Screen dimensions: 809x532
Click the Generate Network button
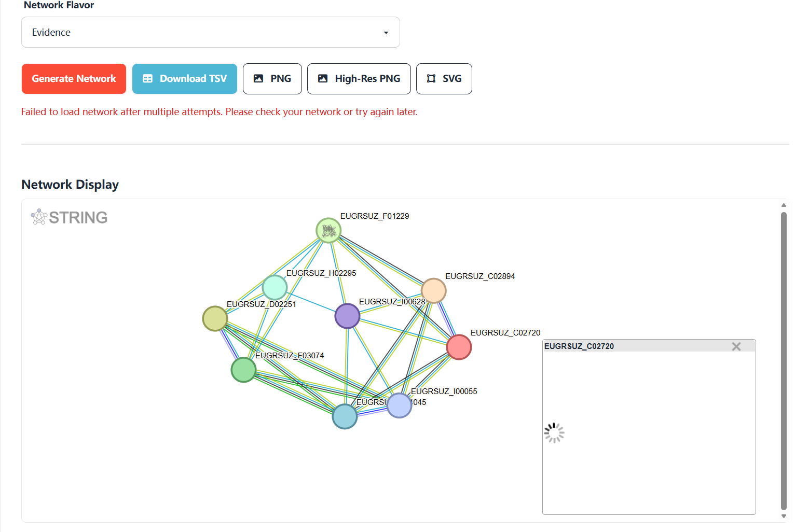pos(73,78)
